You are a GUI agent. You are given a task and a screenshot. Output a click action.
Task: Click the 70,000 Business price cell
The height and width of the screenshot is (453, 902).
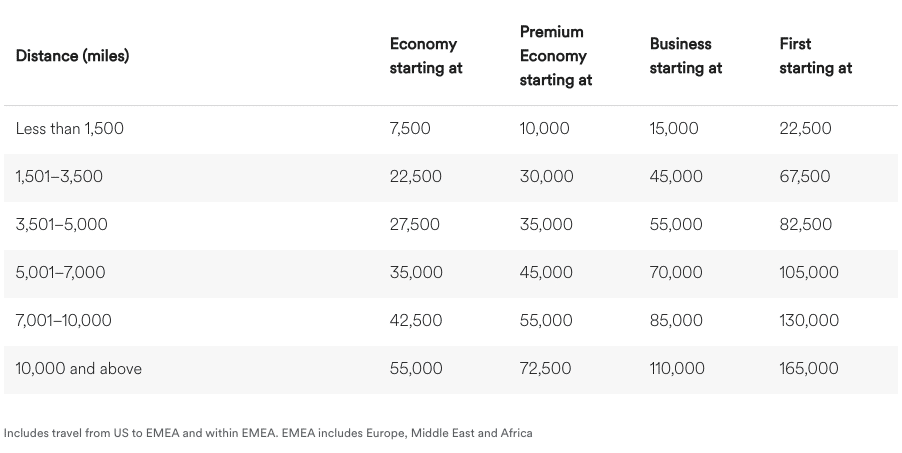pyautogui.click(x=676, y=272)
